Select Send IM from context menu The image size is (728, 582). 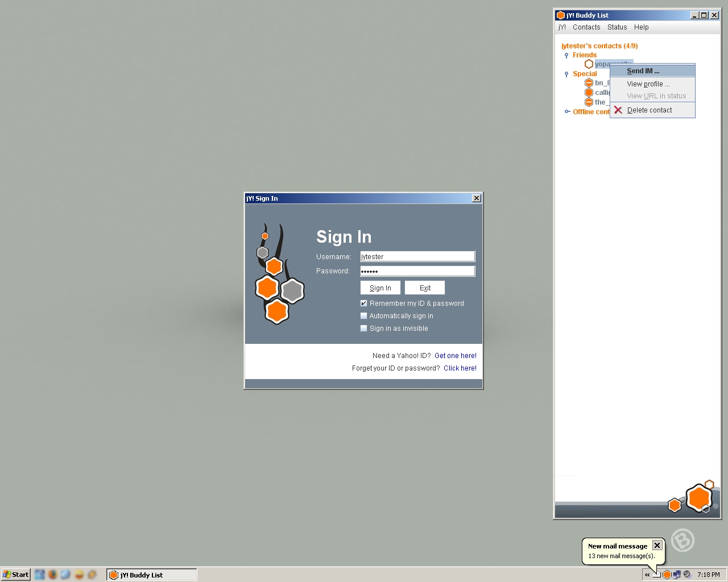click(x=652, y=71)
